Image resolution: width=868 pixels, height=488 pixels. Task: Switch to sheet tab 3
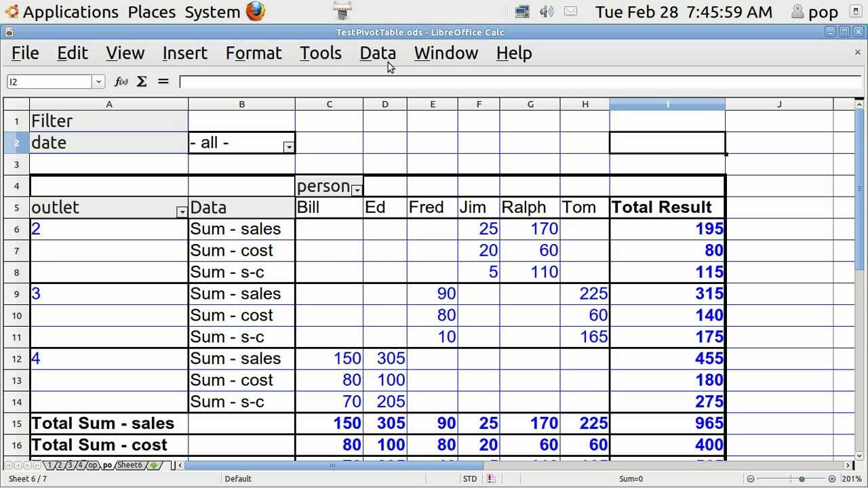pyautogui.click(x=70, y=466)
